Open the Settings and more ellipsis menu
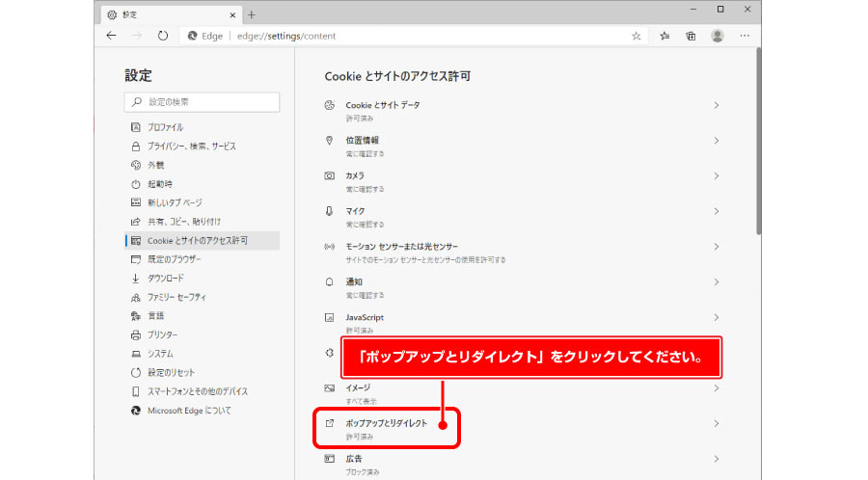Viewport: 868px width, 480px height. click(x=744, y=36)
